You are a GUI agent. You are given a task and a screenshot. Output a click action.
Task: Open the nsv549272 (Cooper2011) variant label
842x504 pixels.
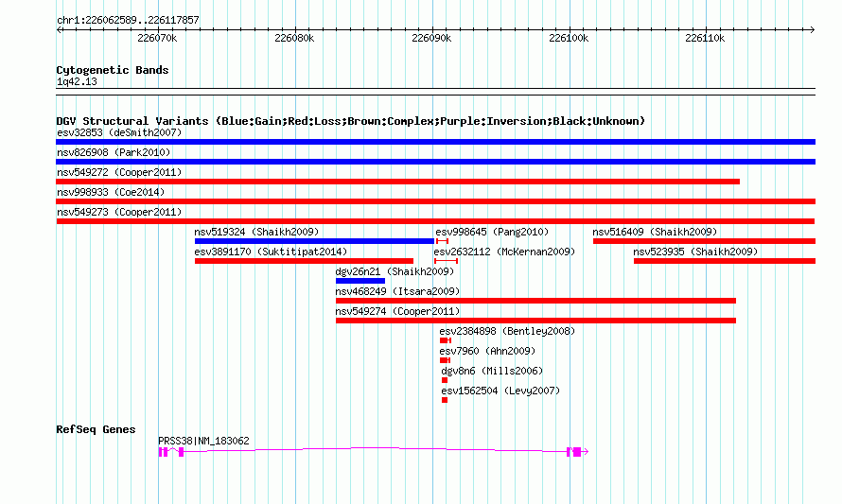pyautogui.click(x=119, y=172)
